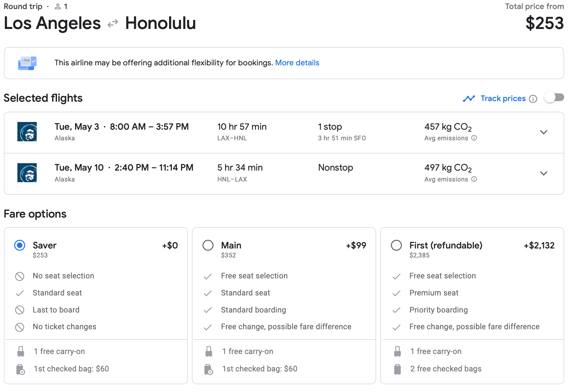This screenshot has height=392, width=588.
Task: Click the flexible booking notice icon
Action: pyautogui.click(x=27, y=63)
